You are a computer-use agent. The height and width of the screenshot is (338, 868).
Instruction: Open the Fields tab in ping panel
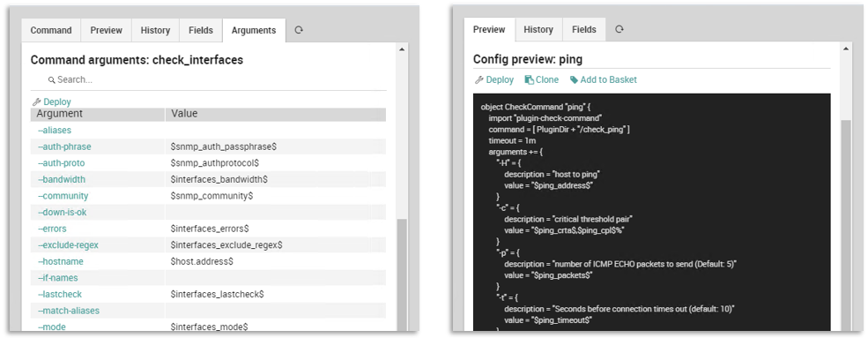[x=584, y=29]
